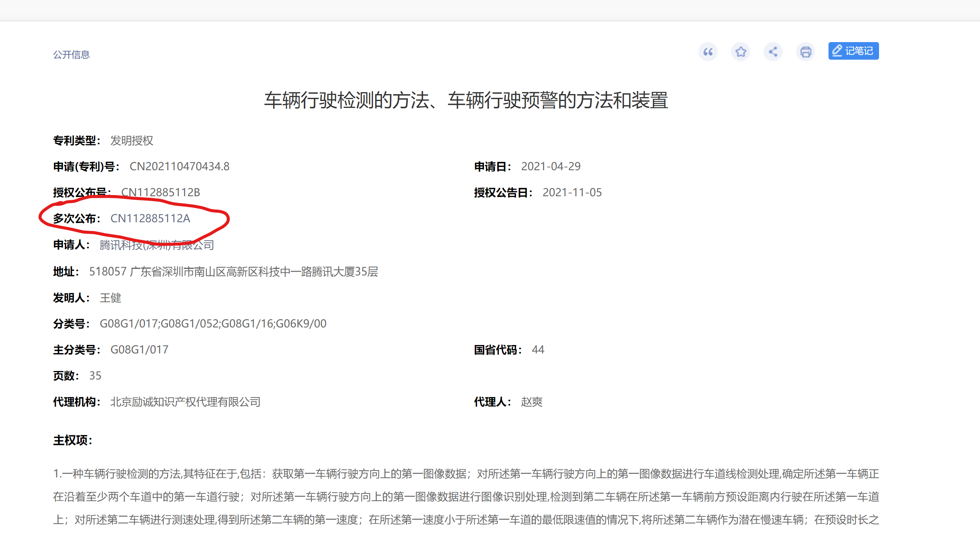This screenshot has height=534, width=980.
Task: Click the print icon
Action: point(806,52)
